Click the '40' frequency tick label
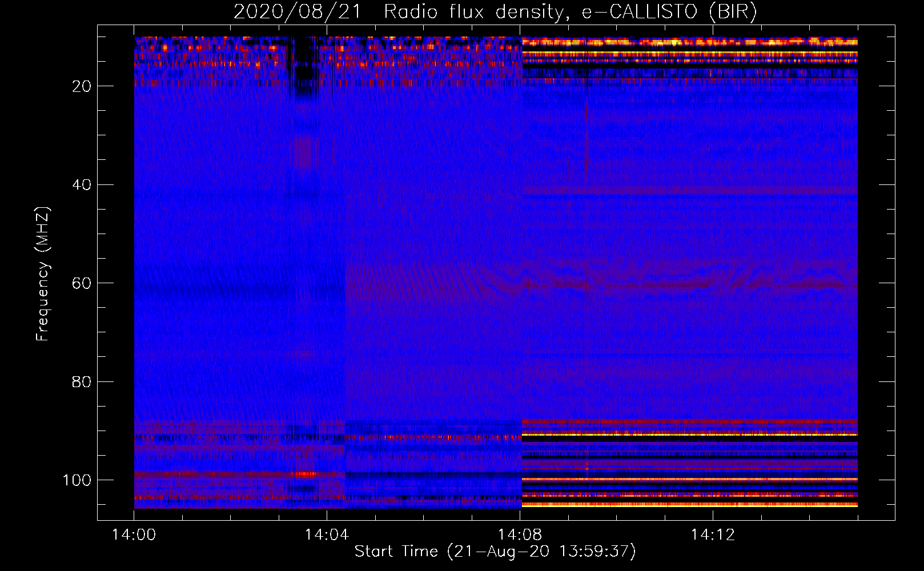The image size is (924, 571). coord(82,185)
